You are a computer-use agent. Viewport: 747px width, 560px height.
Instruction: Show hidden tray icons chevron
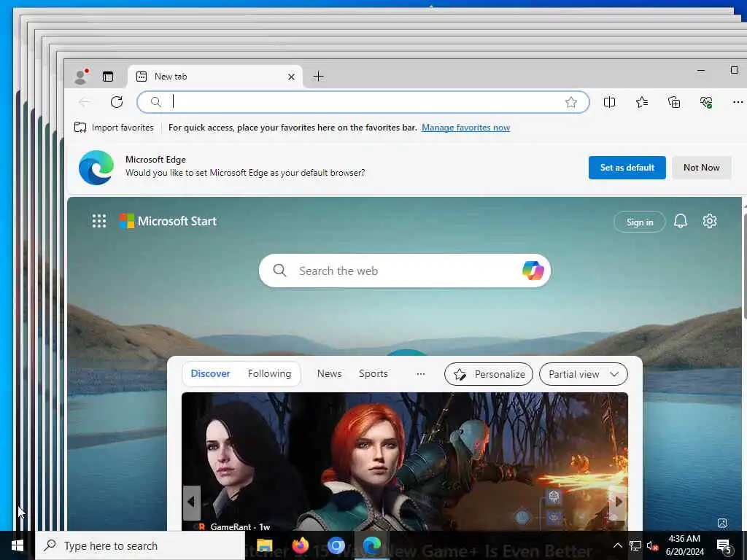coord(617,545)
